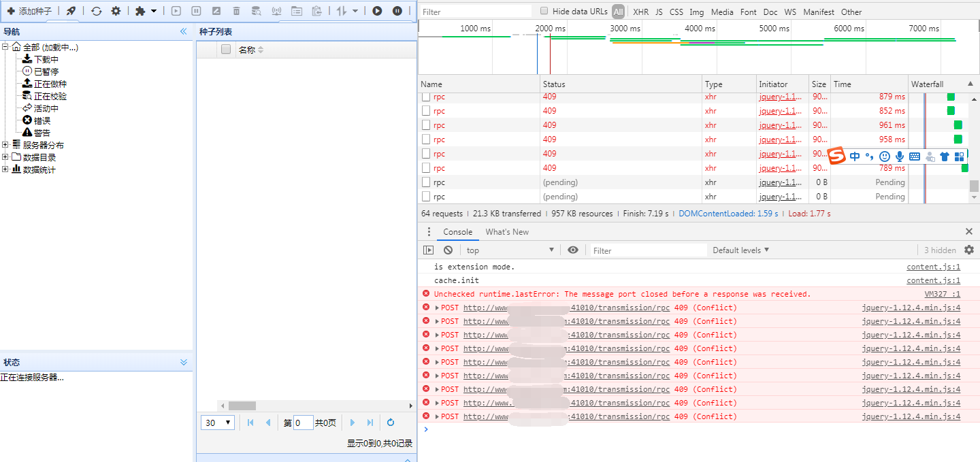Screen dimensions: 980x462
Task: Sort the list by 名称 column
Action: pos(246,50)
